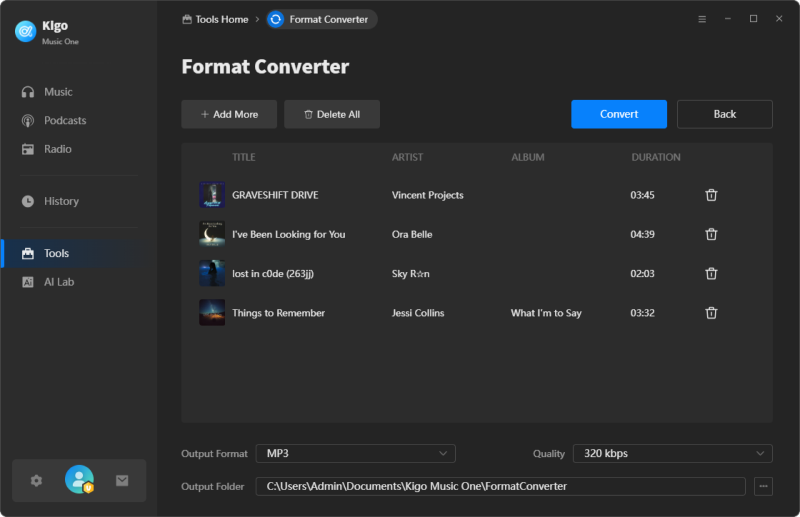Navigate back to Tools Home breadcrumb
The image size is (800, 517).
pyautogui.click(x=215, y=19)
